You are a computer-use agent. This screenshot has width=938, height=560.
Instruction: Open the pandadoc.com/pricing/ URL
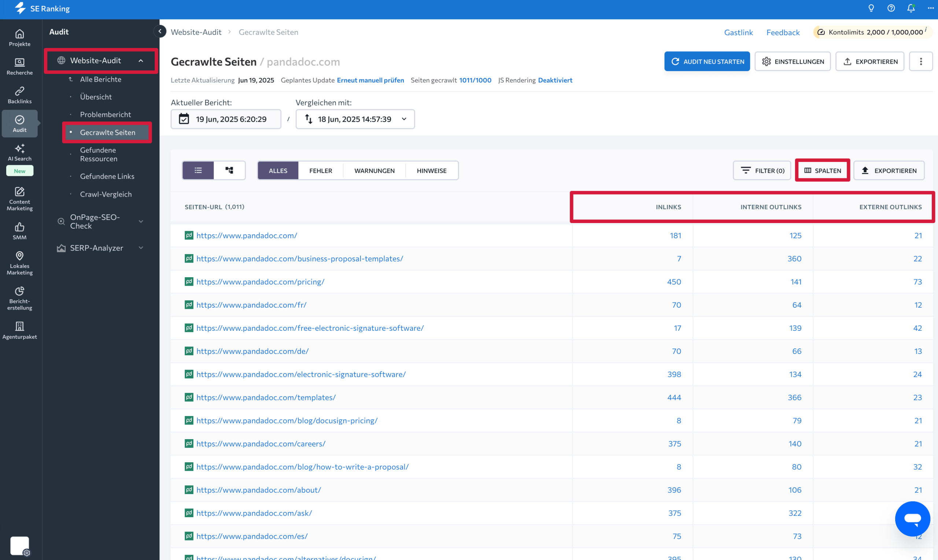[x=260, y=282]
